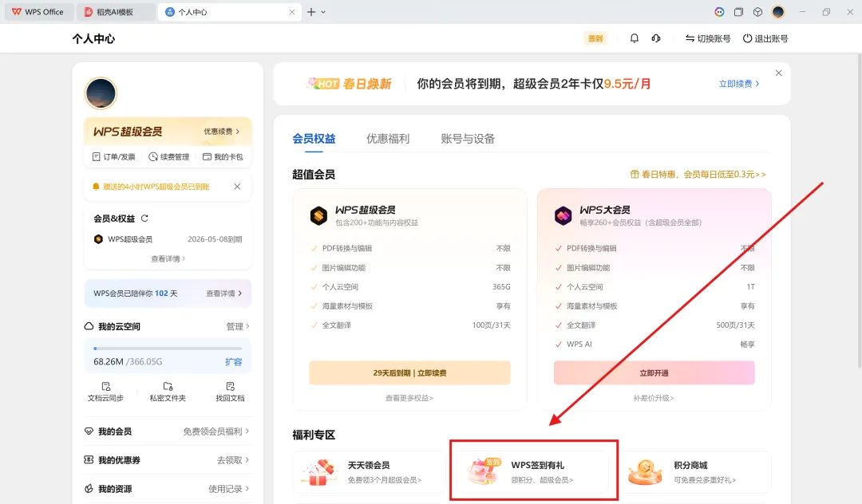
Task: Open a new tab with plus icon
Action: click(311, 11)
